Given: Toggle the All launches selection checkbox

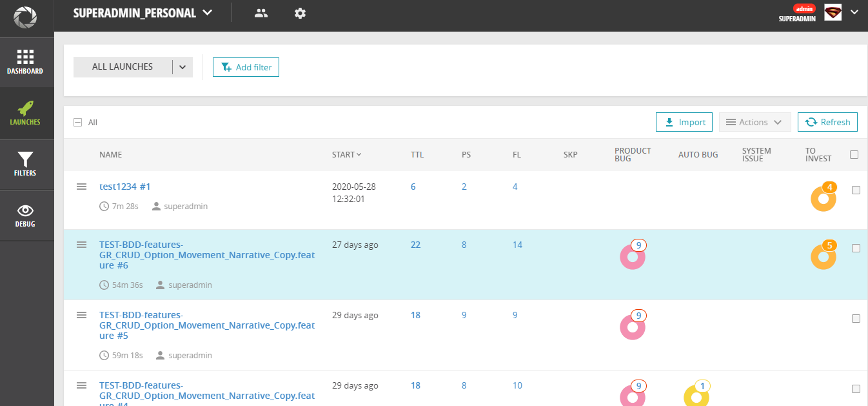Looking at the screenshot, I should tap(78, 122).
